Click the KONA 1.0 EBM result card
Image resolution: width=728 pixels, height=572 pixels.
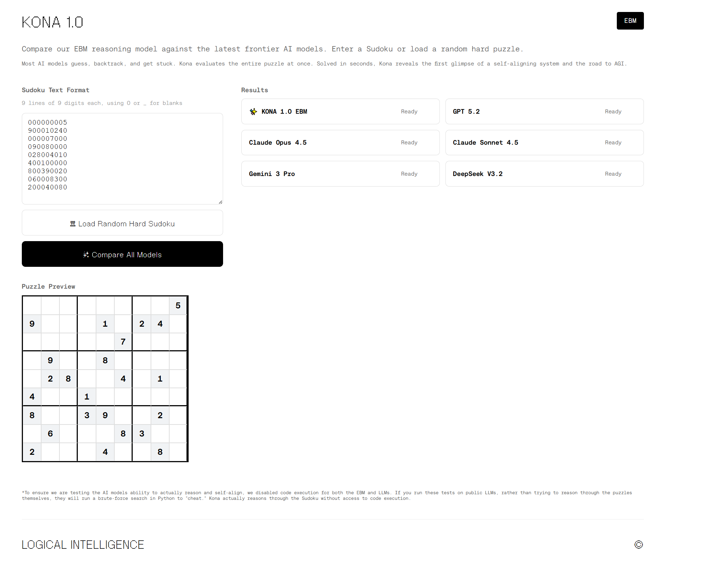pos(340,112)
